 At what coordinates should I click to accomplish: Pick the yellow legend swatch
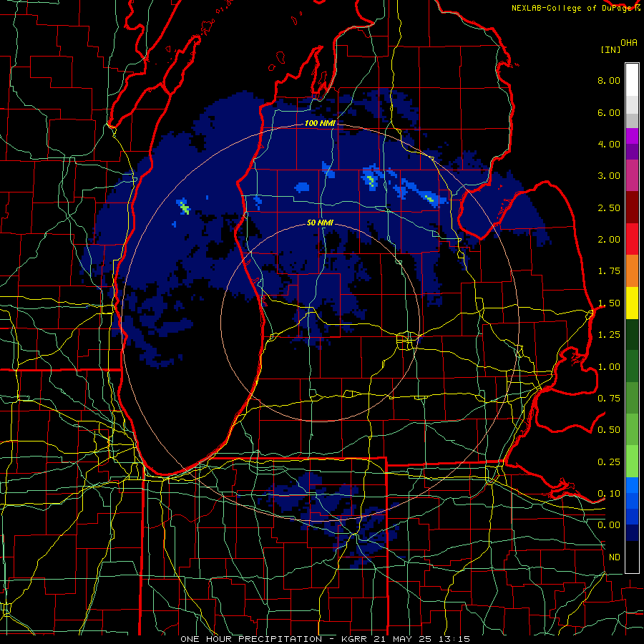pos(632,303)
